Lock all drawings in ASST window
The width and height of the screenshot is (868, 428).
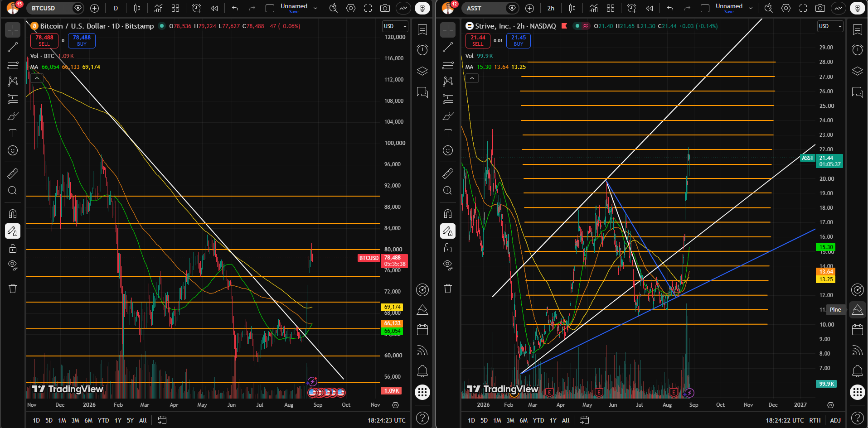pyautogui.click(x=448, y=248)
